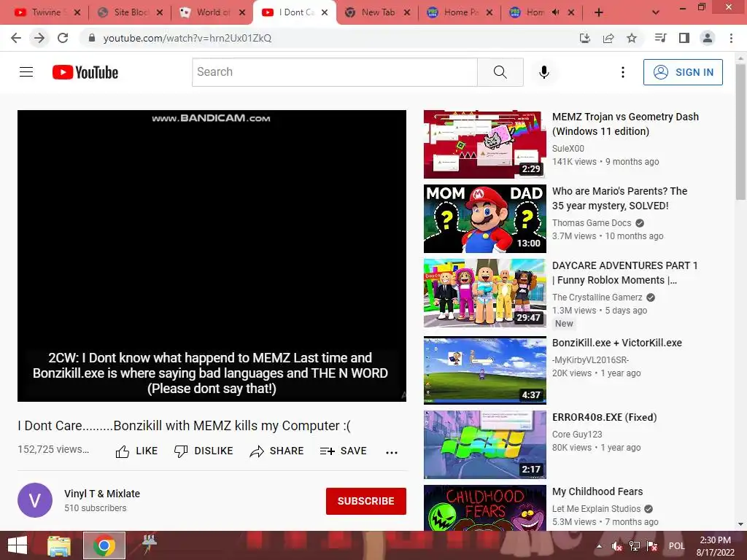The height and width of the screenshot is (560, 747).
Task: Start voice search with microphone icon
Action: point(543,72)
